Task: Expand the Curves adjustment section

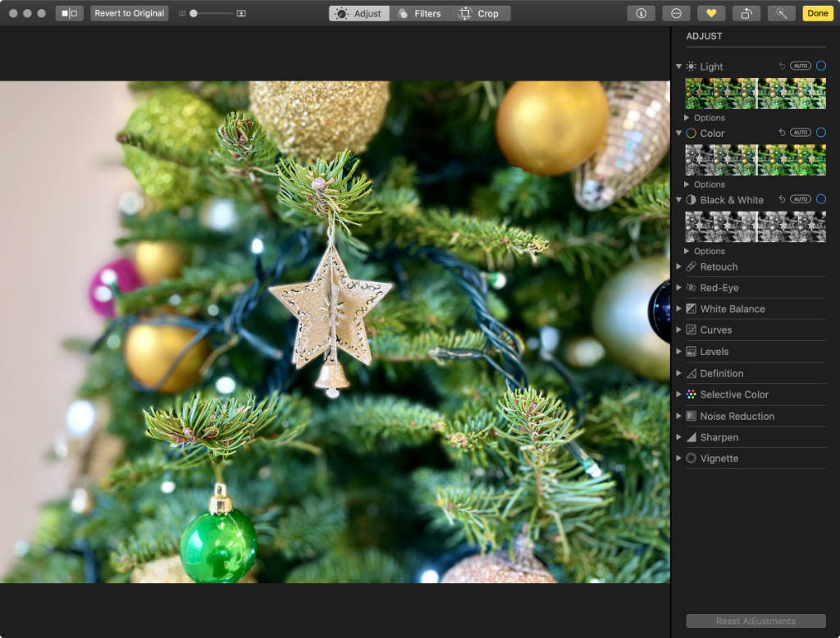Action: tap(715, 330)
